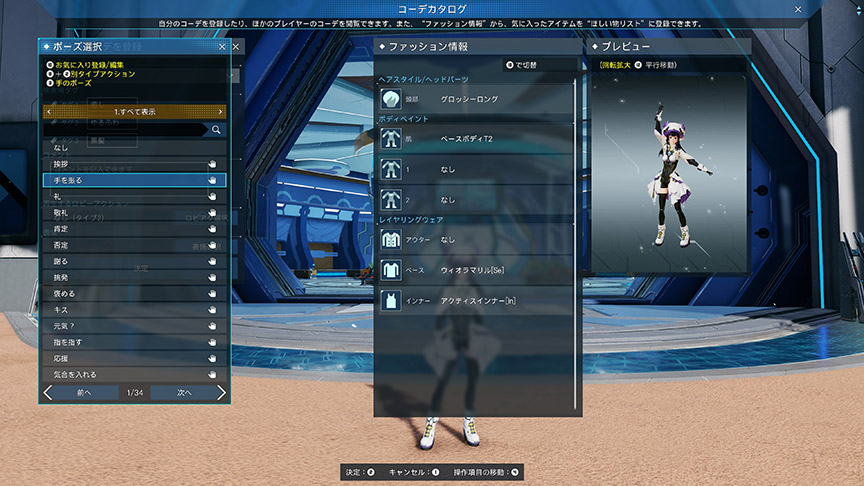Click the hand icon on キス row

coord(212,309)
